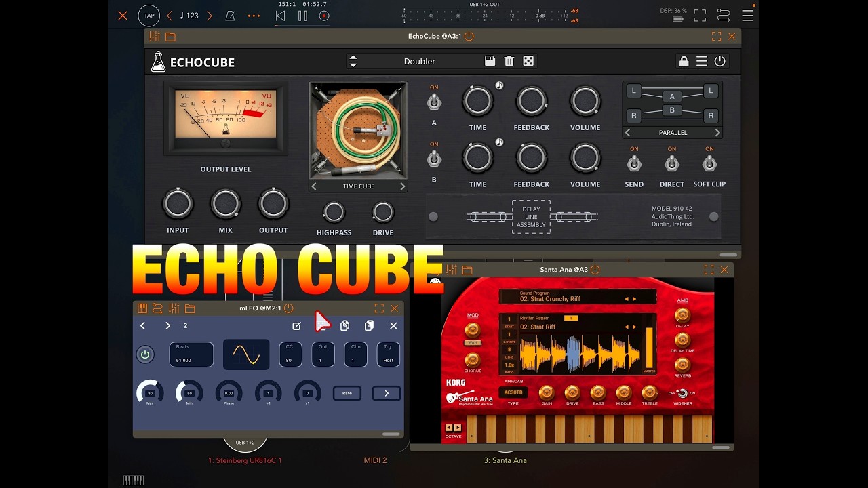Open routing icon in mLFO title bar
The width and height of the screenshot is (868, 488).
(157, 308)
